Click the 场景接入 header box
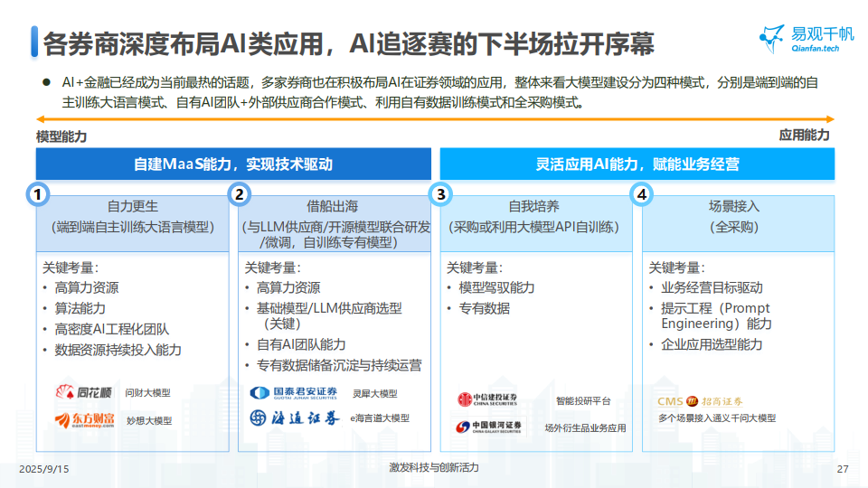Screen dimensions: 868x488 coord(738,217)
